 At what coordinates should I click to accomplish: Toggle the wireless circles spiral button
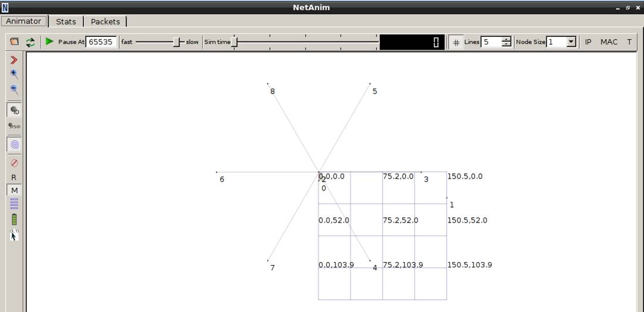coord(14,144)
